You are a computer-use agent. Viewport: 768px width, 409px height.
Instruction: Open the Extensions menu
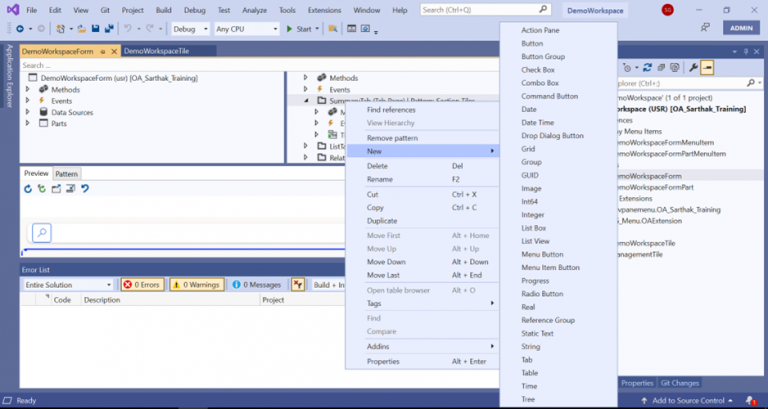pos(324,10)
